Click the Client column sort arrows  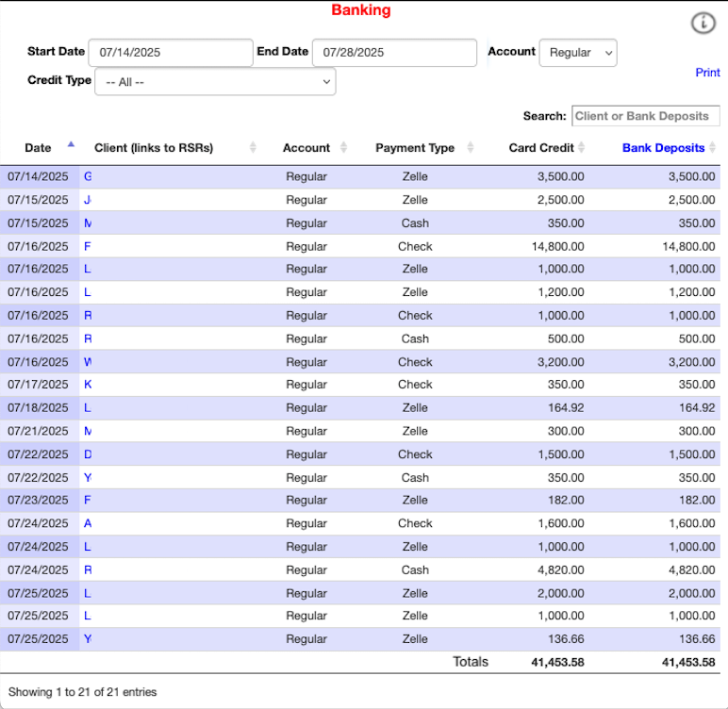tap(253, 148)
